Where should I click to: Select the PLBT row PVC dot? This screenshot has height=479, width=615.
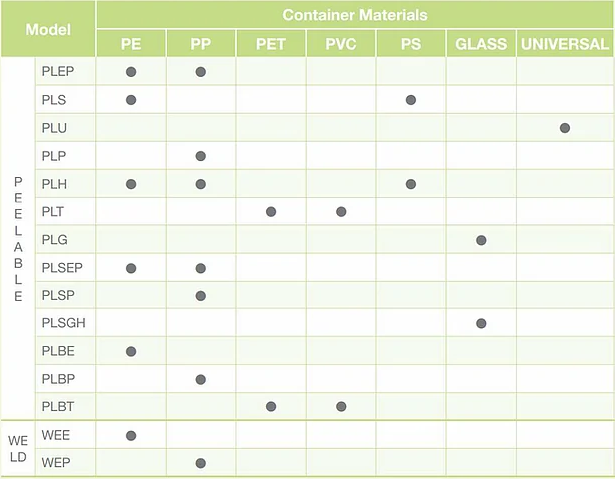click(x=341, y=407)
